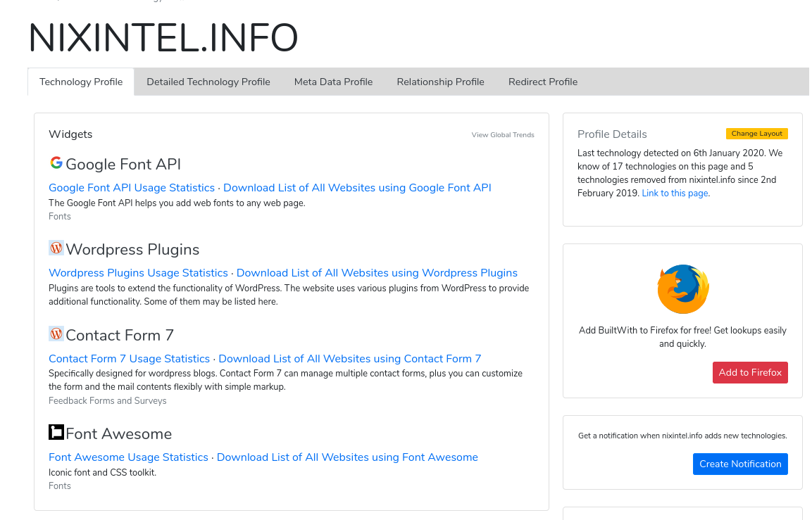Go to the Relationship Profile tab
Screen dimensions: 812x520
440,82
